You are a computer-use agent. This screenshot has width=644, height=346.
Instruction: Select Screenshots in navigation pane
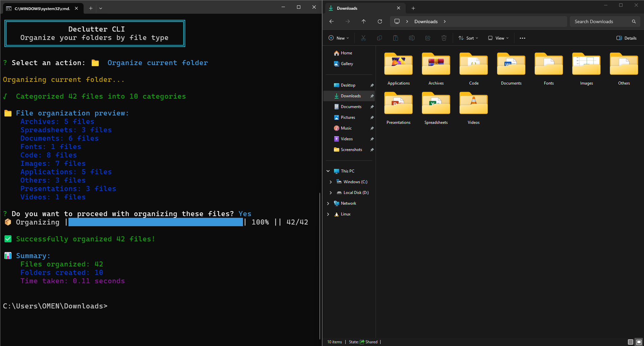coord(349,150)
